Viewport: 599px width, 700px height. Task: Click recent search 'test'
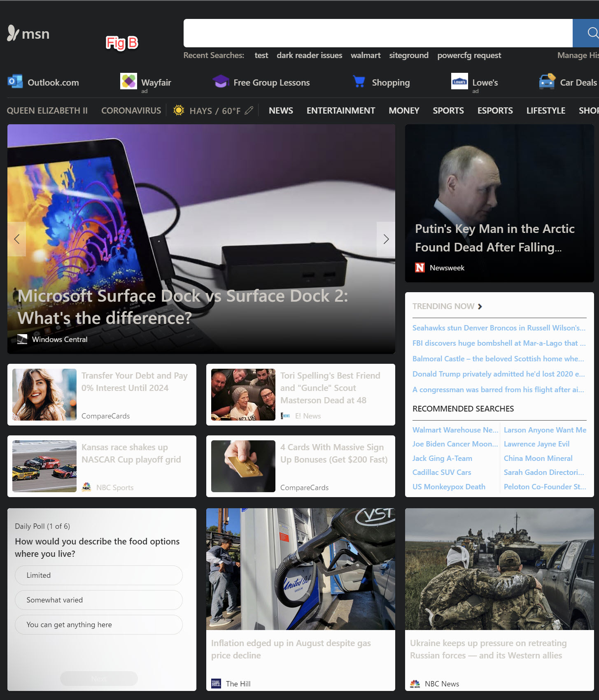(261, 55)
